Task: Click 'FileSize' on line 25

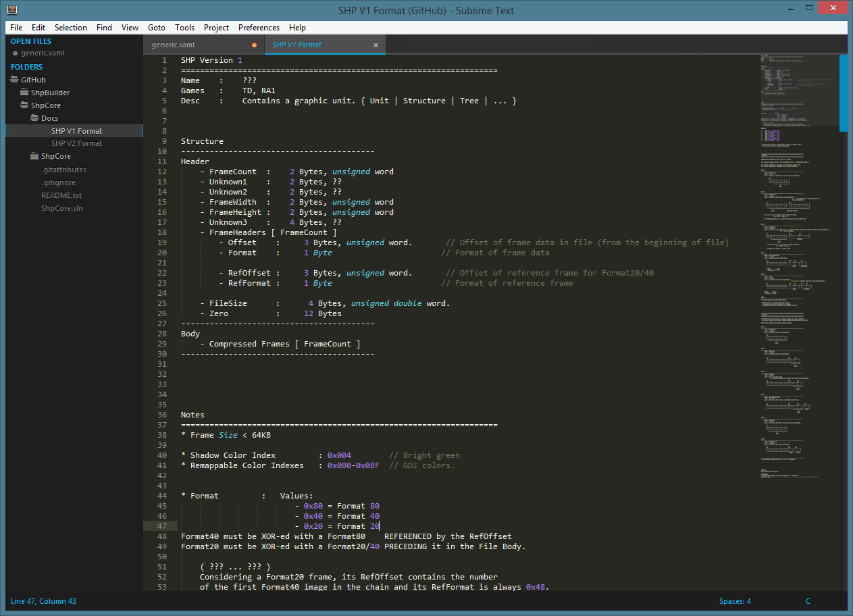Action: tap(228, 303)
